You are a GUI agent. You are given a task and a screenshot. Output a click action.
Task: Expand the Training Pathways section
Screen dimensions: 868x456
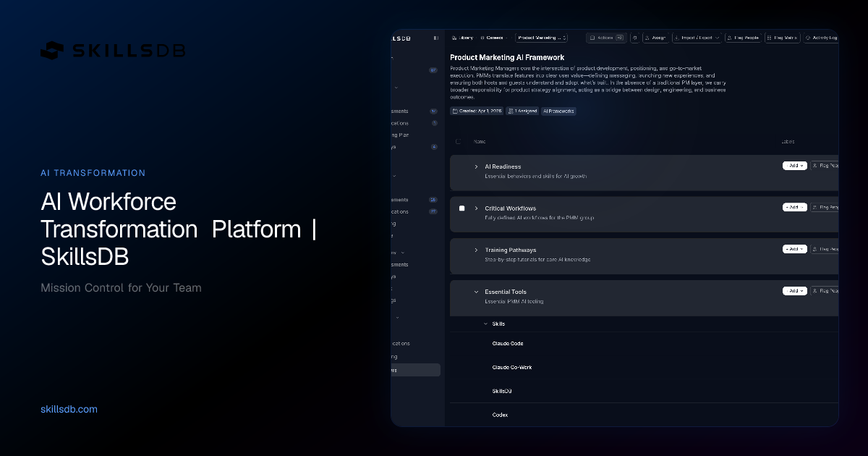click(476, 250)
